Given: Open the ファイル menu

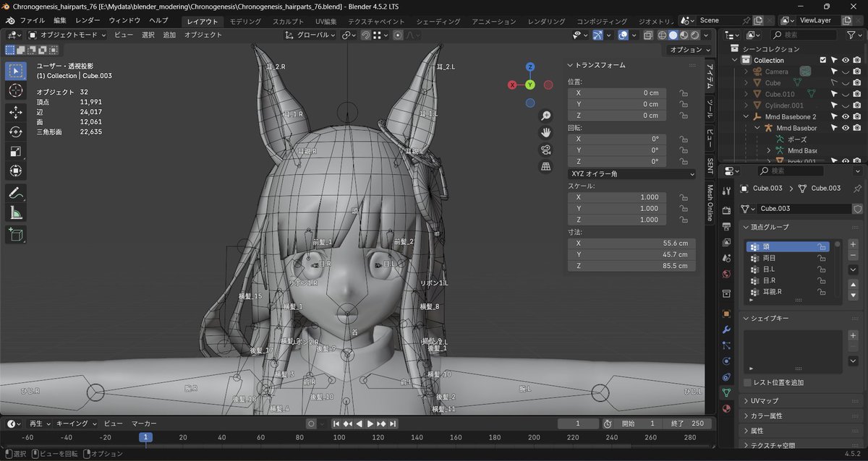Looking at the screenshot, I should pos(31,20).
